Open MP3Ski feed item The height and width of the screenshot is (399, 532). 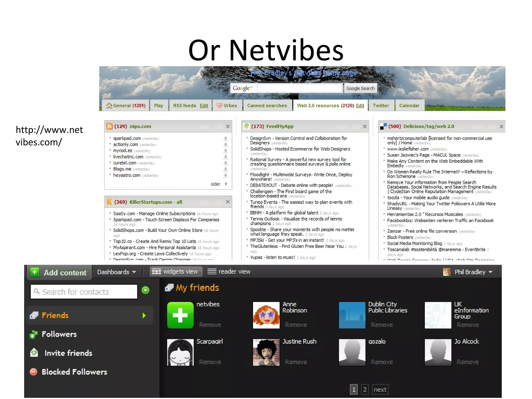[287, 240]
